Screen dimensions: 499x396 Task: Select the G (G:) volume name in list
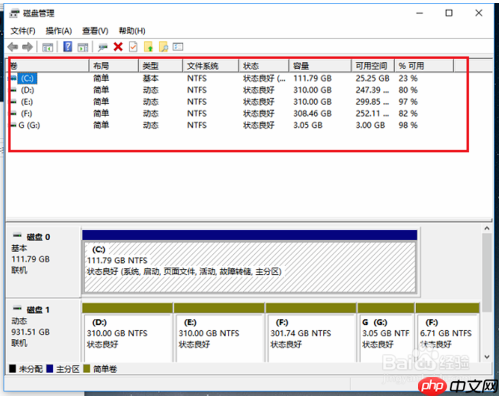pyautogui.click(x=29, y=125)
